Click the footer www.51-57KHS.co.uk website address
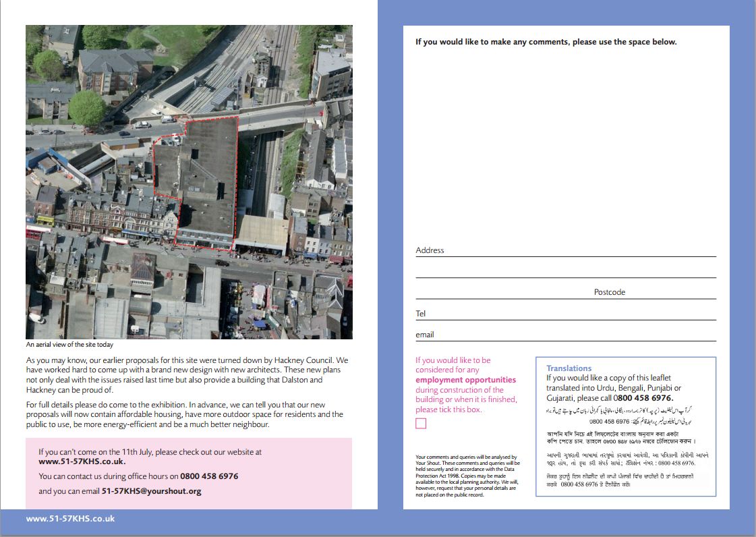 point(70,519)
